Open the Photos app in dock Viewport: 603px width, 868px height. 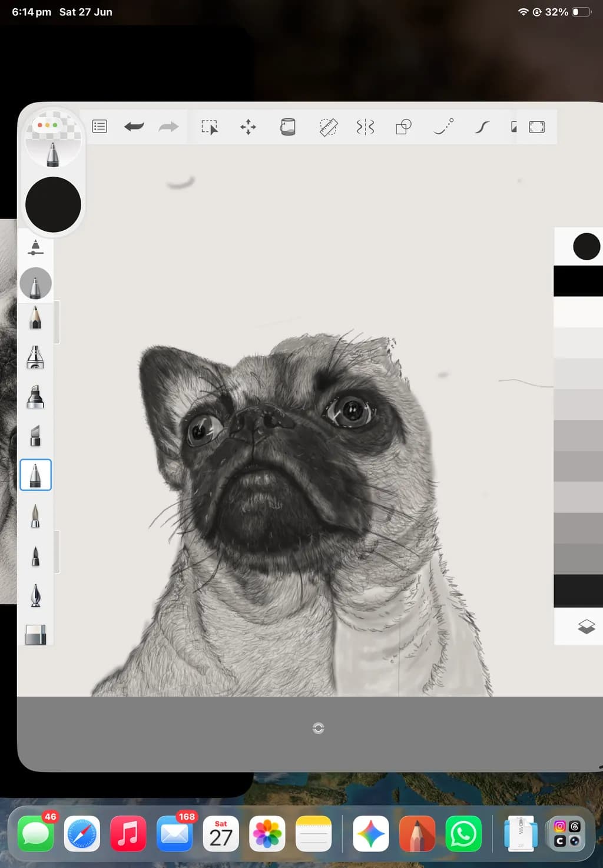(x=267, y=834)
